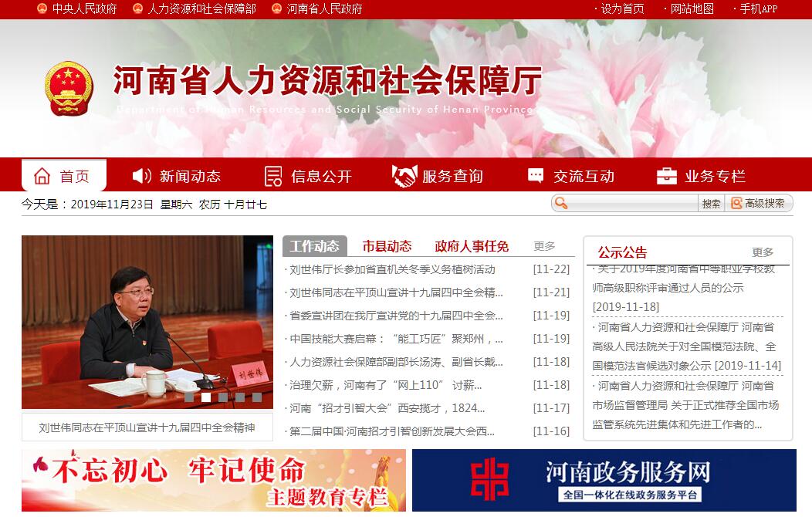Image resolution: width=812 pixels, height=517 pixels.
Task: Click the fourth slideshow indicator dot
Action: tap(240, 397)
